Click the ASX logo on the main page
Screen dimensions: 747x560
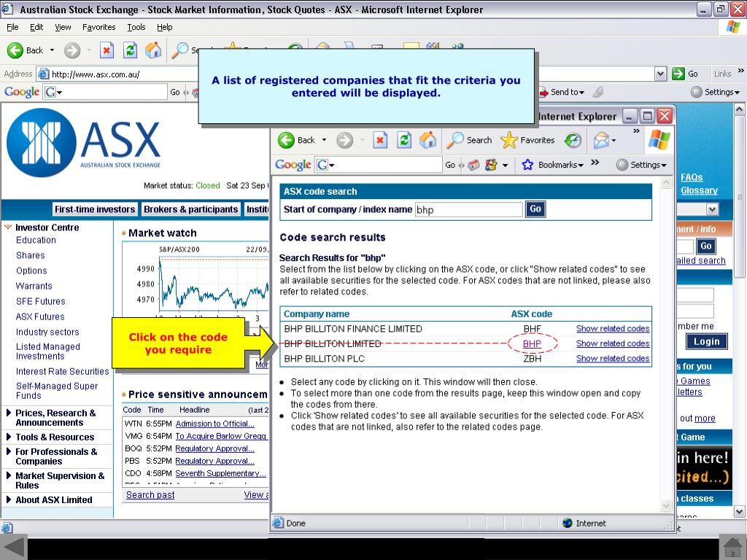point(84,142)
